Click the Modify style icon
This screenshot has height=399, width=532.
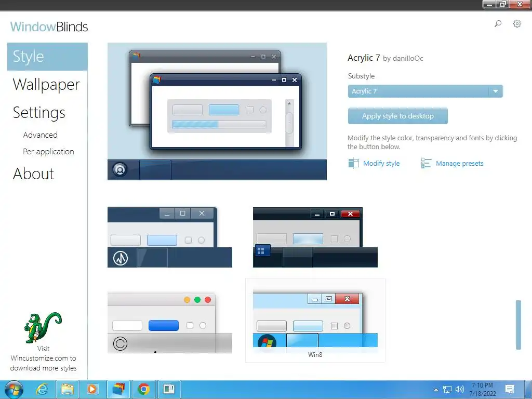[353, 163]
